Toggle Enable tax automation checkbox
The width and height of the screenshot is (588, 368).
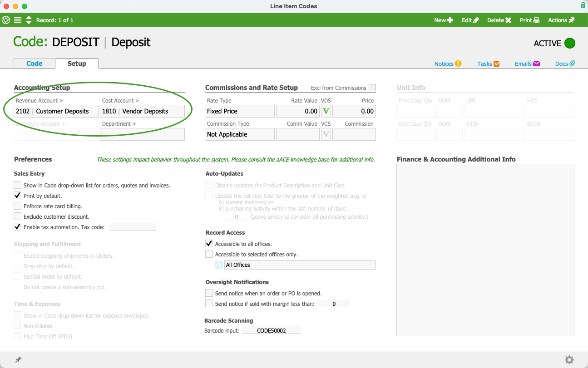click(18, 227)
